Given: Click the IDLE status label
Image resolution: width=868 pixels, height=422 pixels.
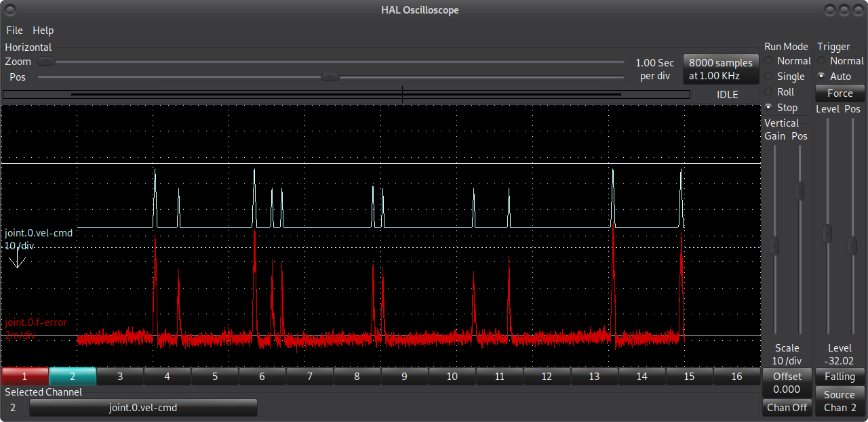Looking at the screenshot, I should 728,95.
